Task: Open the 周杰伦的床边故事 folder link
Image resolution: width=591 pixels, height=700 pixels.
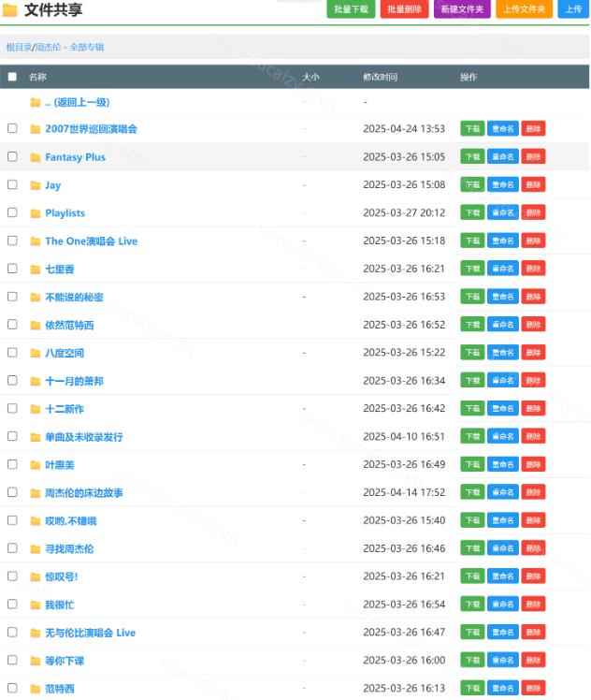Action: (x=84, y=493)
